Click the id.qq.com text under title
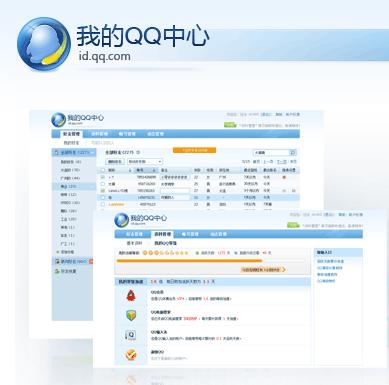 pos(104,56)
